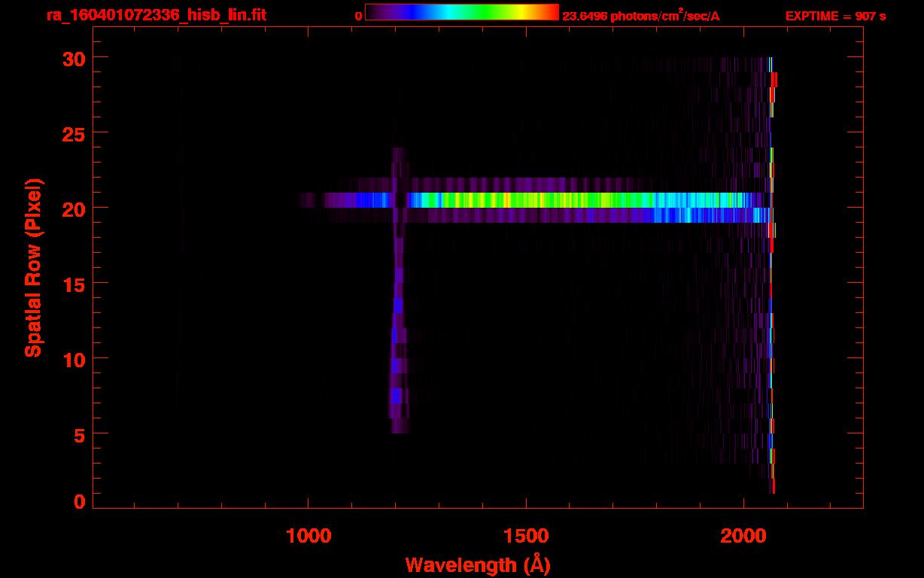Click the red detector edge column near 2070 Å
Viewport: 924px width, 578px height.
pyautogui.click(x=772, y=275)
